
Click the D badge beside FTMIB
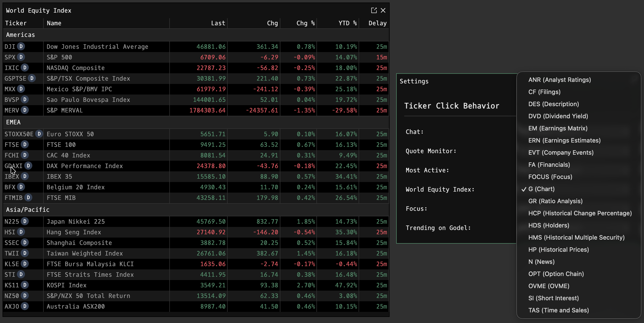tap(28, 198)
